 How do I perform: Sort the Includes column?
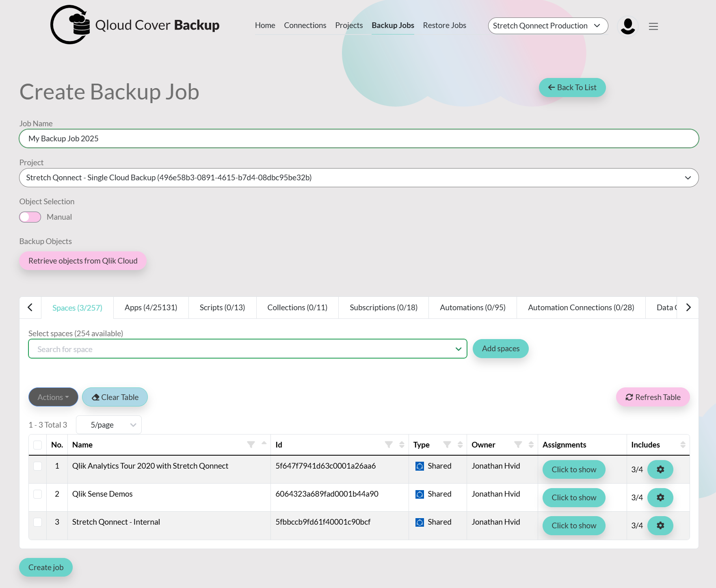683,445
